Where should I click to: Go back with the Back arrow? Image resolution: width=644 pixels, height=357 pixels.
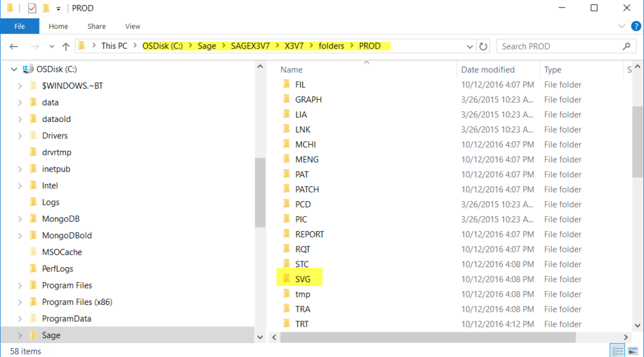tap(14, 47)
